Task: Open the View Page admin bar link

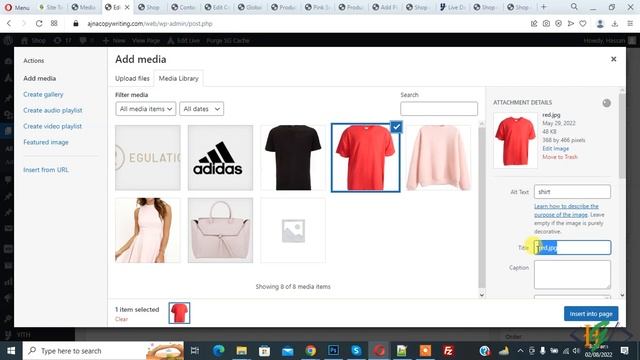Action: pyautogui.click(x=146, y=40)
